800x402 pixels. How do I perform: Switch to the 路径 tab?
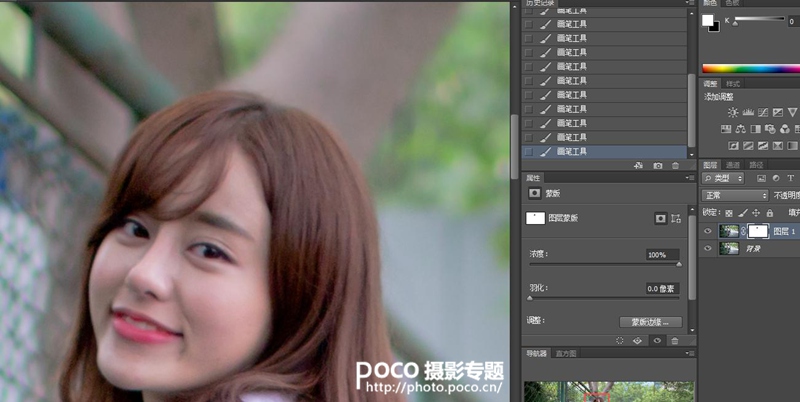click(x=756, y=165)
